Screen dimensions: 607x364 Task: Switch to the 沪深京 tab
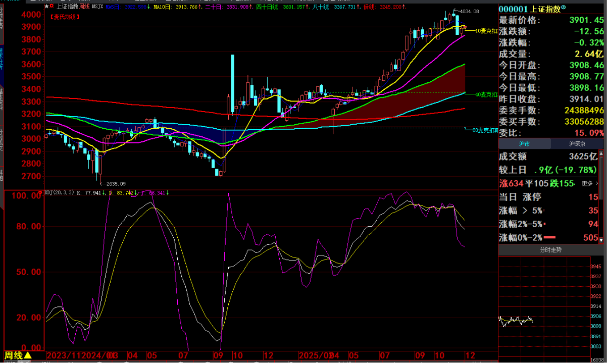point(576,144)
